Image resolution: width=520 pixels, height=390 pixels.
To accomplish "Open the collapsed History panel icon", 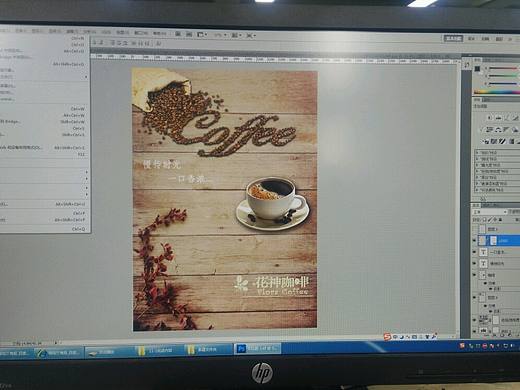I will tap(467, 65).
